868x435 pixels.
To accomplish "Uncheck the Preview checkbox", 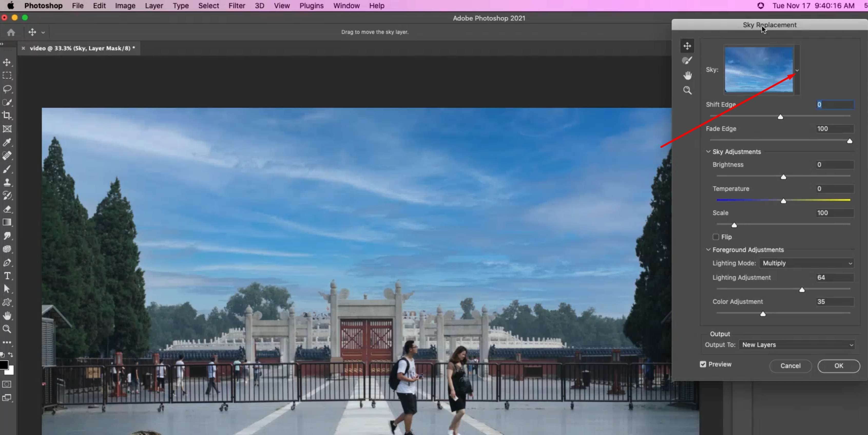I will pos(703,364).
